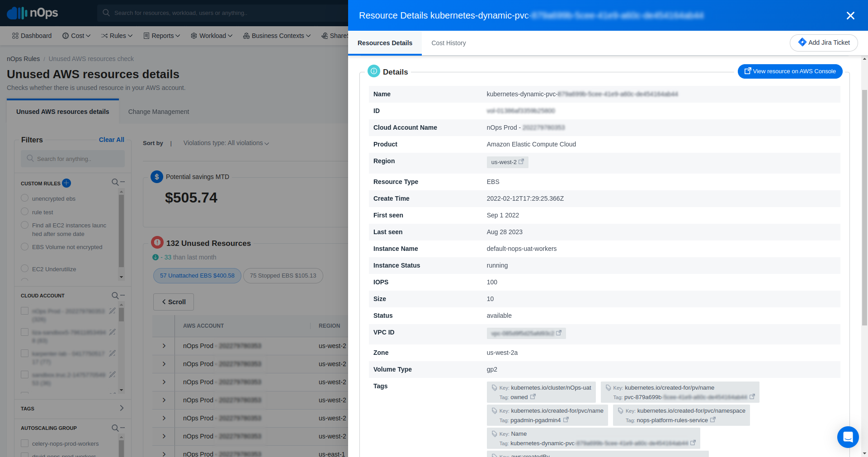Check the celery-nops-prod-workers checkbox
868x457 pixels.
tap(25, 443)
